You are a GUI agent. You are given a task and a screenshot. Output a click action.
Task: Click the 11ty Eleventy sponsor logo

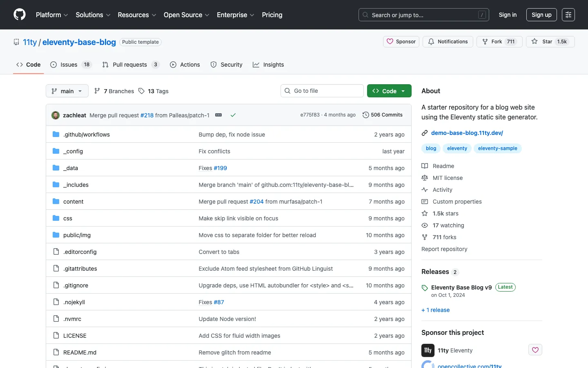coord(428,350)
